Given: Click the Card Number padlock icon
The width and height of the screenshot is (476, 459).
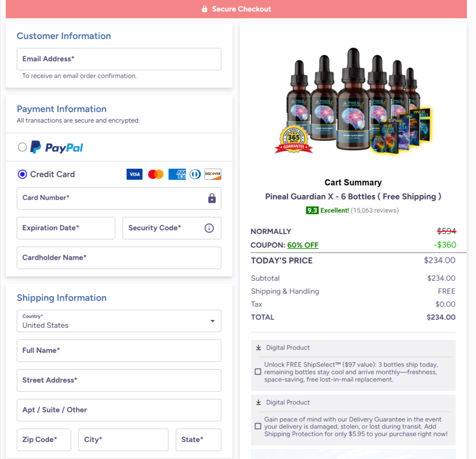Looking at the screenshot, I should pos(212,199).
